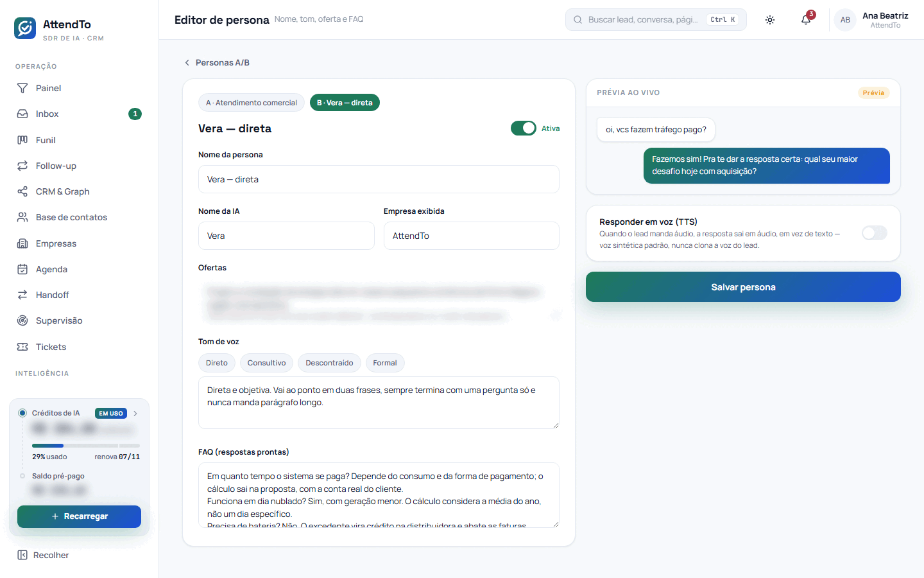The image size is (924, 578).
Task: Click the Ofertas text area
Action: point(379,302)
